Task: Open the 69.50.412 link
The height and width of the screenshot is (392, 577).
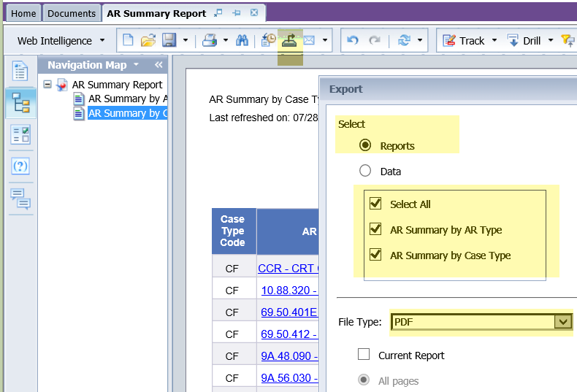Action: click(x=290, y=334)
